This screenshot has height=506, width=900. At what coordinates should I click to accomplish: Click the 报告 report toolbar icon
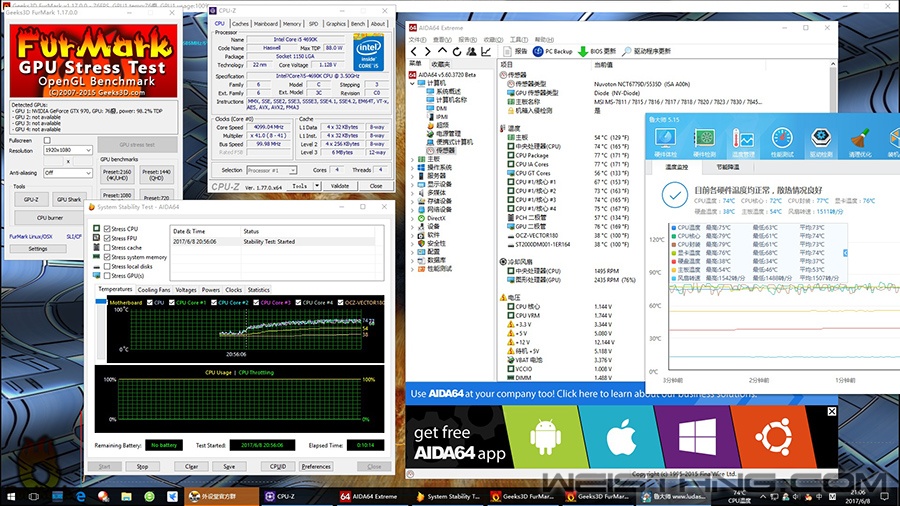pyautogui.click(x=515, y=52)
